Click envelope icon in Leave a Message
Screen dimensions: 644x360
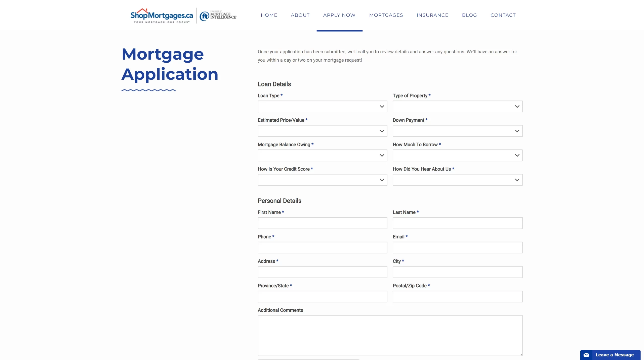click(586, 355)
